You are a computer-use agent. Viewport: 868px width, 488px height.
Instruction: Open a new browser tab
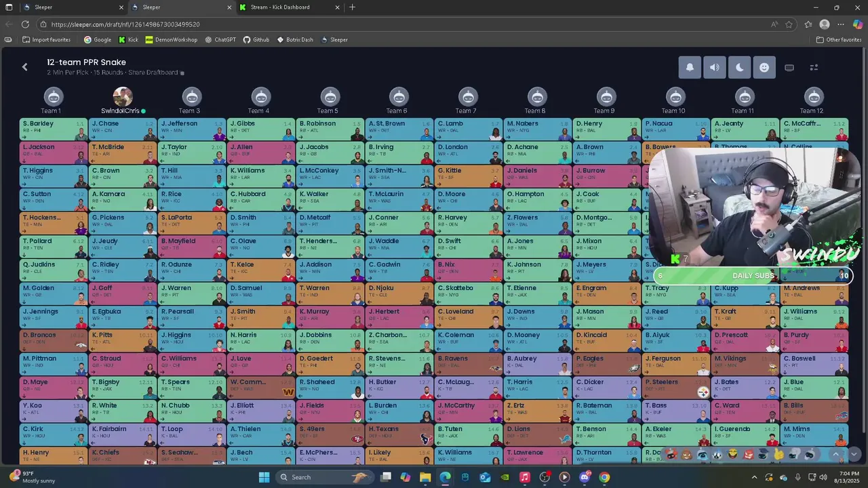click(352, 7)
